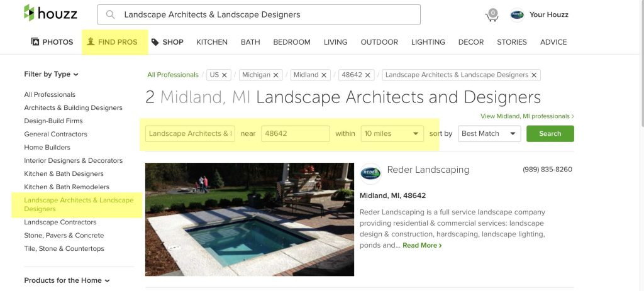Remove the Midland filter tag
The height and width of the screenshot is (291, 644).
324,75
